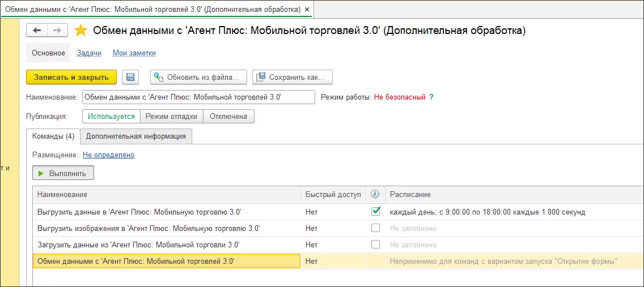Click 'Расписание' column header

pos(514,194)
